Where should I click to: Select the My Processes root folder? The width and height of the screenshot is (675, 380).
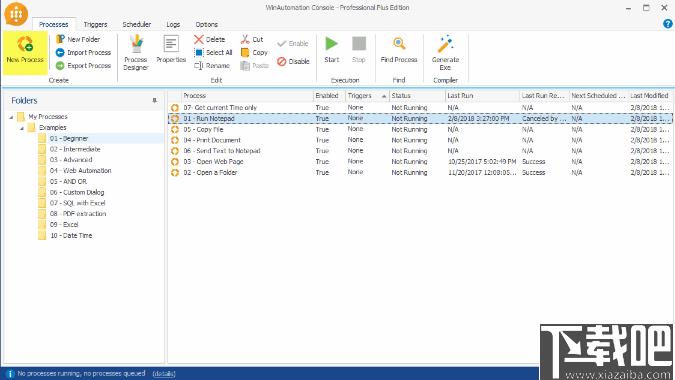pyautogui.click(x=48, y=117)
